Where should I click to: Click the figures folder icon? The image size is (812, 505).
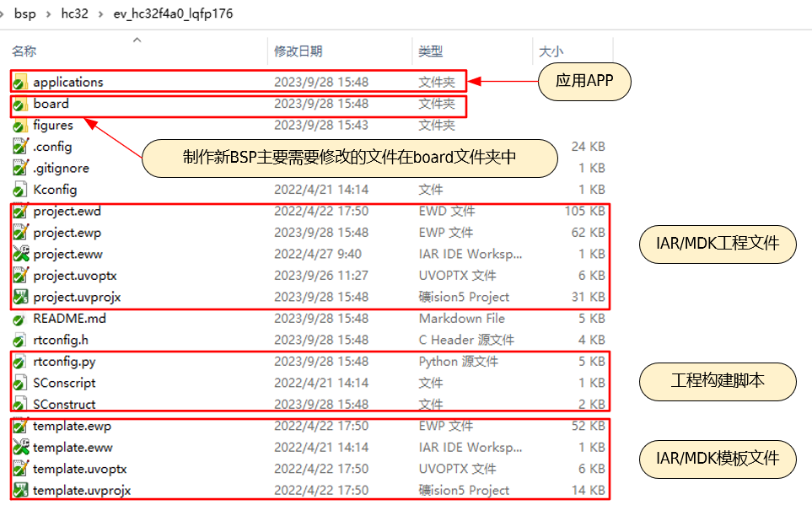[21, 125]
